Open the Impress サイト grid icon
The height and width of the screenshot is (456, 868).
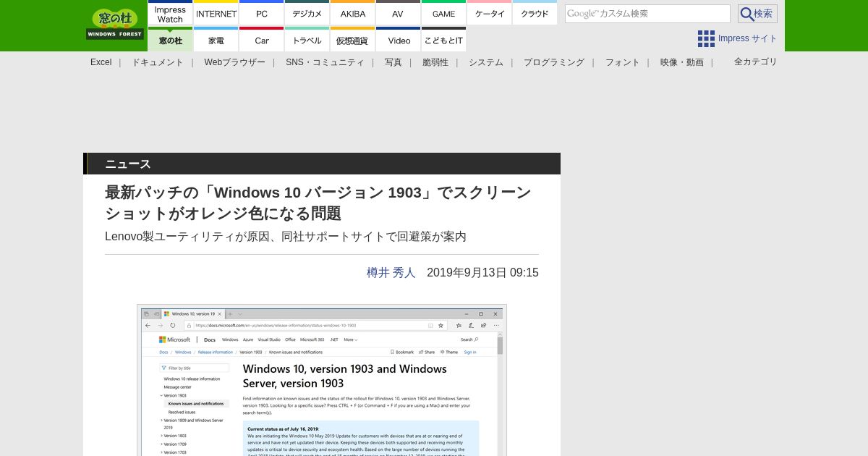(706, 38)
